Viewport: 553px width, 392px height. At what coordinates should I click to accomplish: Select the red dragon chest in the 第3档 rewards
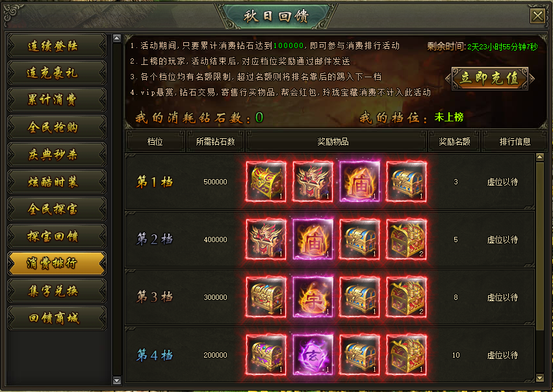407,297
